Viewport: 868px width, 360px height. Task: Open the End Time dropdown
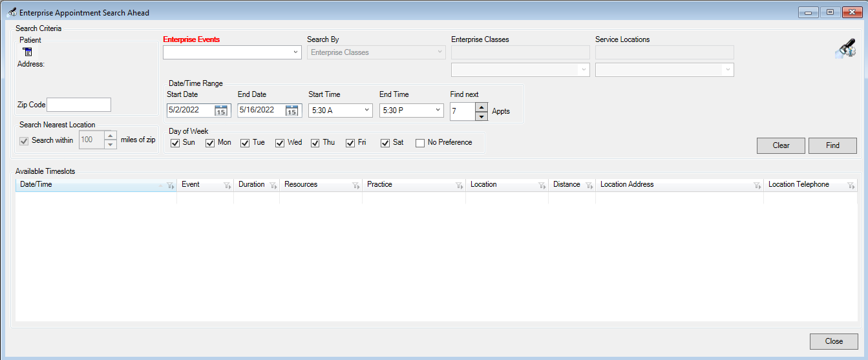pyautogui.click(x=438, y=111)
